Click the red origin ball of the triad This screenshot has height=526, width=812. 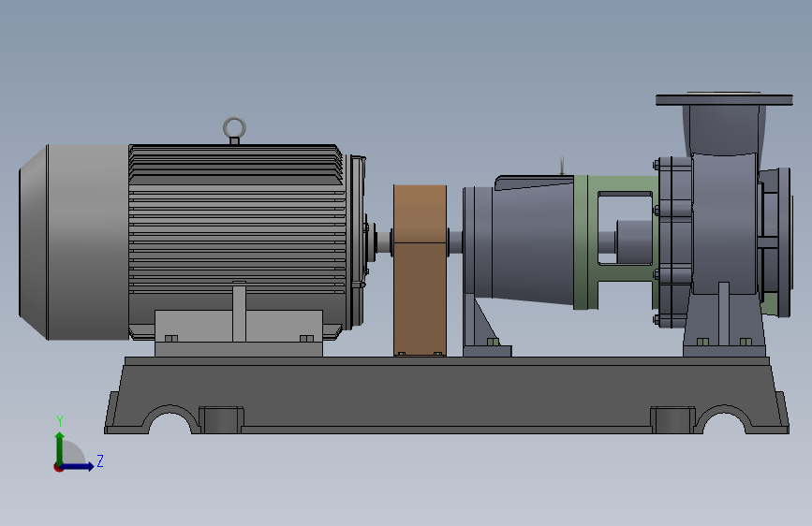click(58, 467)
